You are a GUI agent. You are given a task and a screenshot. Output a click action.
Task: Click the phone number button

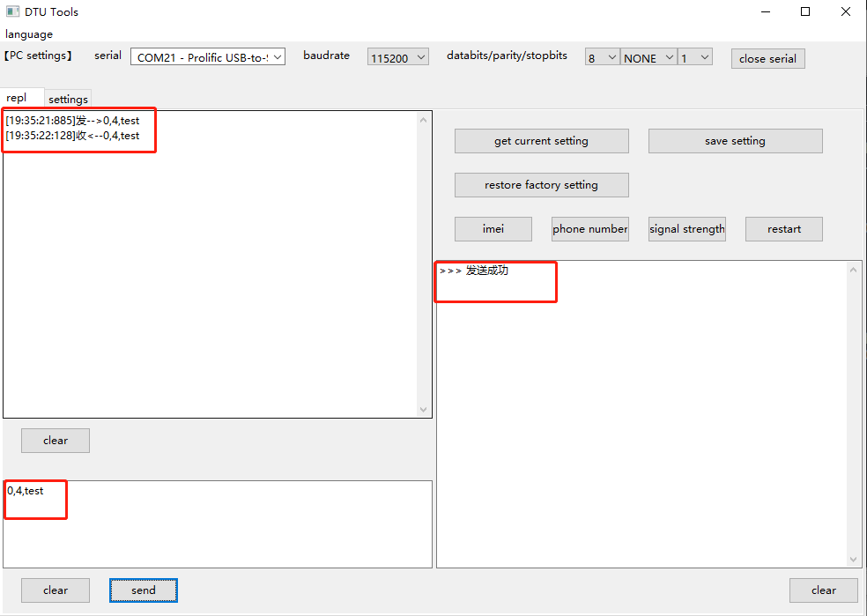pyautogui.click(x=589, y=229)
